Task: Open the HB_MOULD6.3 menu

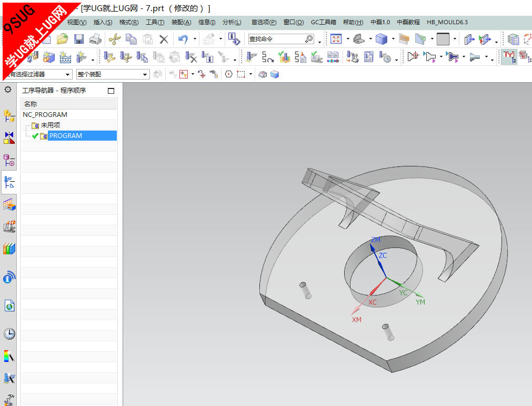Action: (x=447, y=23)
